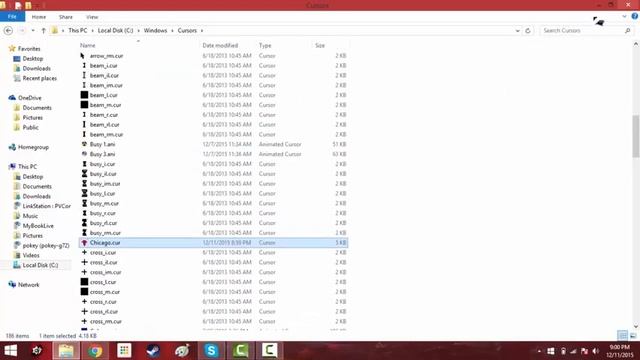
Task: Expand the dropdown after the Windows breadcrumb
Action: coord(173,31)
